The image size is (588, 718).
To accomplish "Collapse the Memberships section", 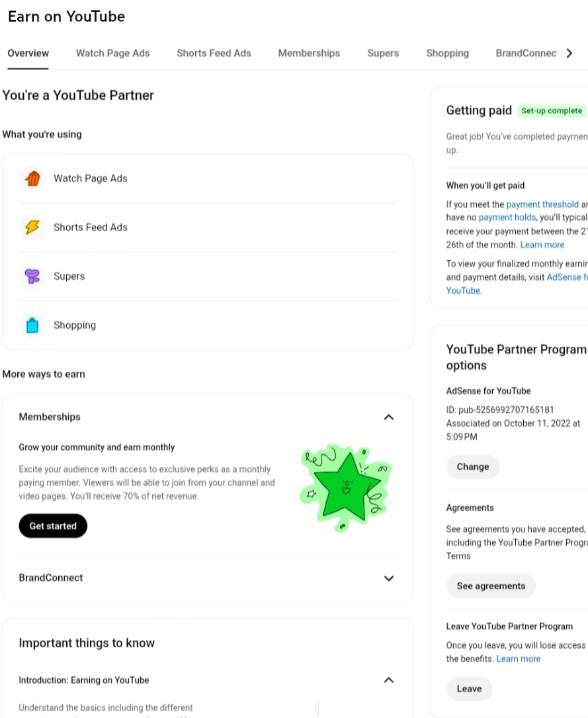I will (389, 417).
